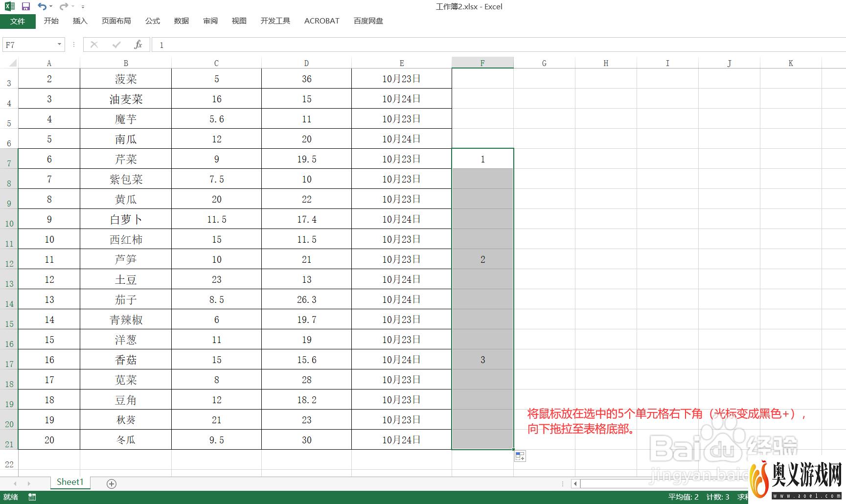
Task: Open the undo history dropdown arrow
Action: (x=51, y=6)
